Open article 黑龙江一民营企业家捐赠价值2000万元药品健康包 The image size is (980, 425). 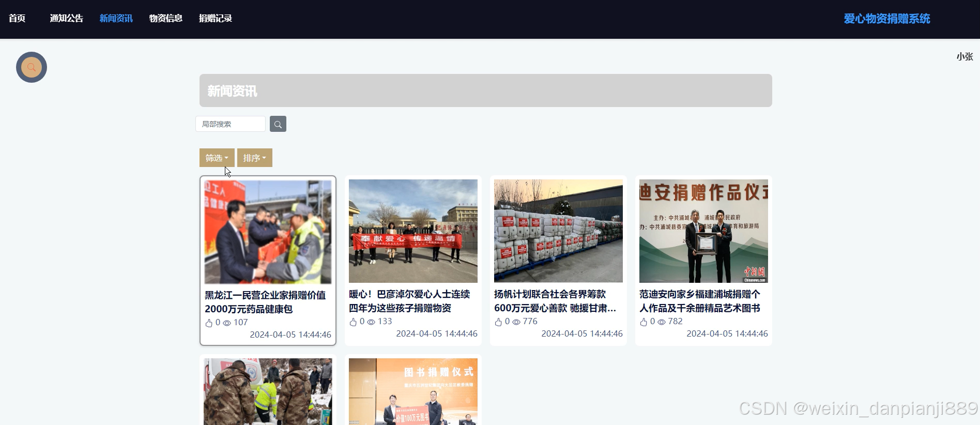tap(265, 302)
